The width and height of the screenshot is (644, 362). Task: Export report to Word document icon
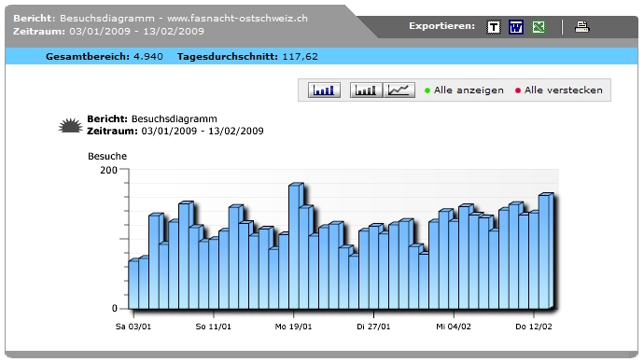click(516, 27)
